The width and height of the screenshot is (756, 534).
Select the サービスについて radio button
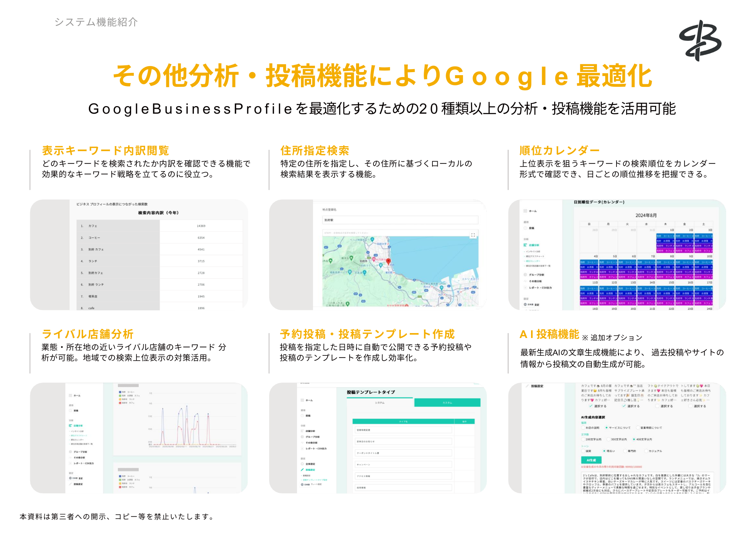606,428
